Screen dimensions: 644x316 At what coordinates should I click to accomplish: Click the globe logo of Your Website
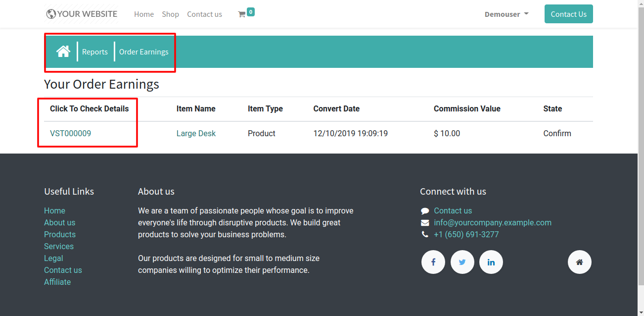coord(51,14)
